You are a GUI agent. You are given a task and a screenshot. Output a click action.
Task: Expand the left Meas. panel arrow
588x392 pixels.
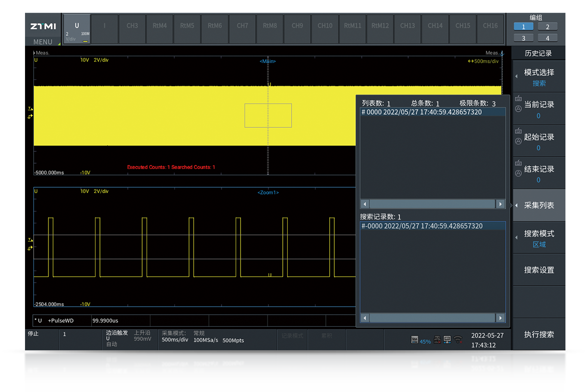point(34,53)
